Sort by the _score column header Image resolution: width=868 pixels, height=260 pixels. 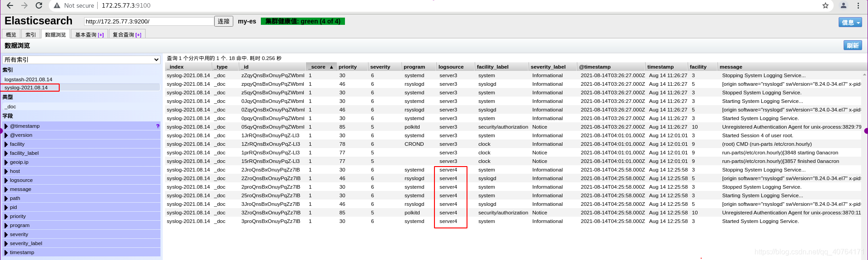pyautogui.click(x=321, y=67)
